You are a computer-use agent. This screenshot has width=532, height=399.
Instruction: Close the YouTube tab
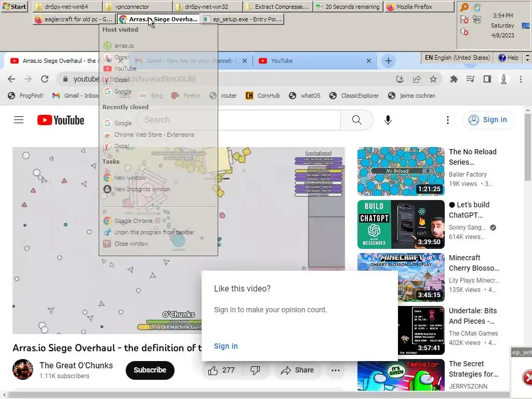point(369,61)
